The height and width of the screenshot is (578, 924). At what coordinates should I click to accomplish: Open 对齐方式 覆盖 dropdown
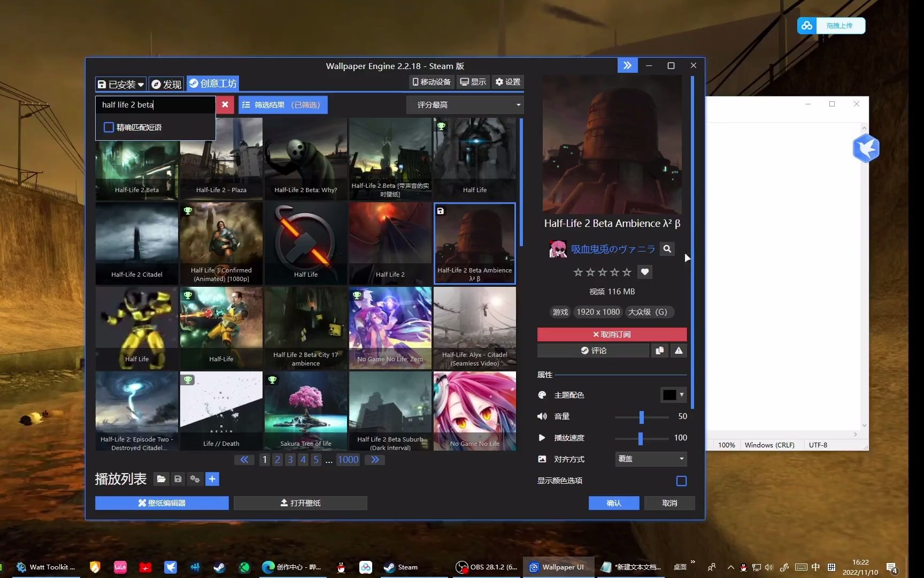coord(651,459)
